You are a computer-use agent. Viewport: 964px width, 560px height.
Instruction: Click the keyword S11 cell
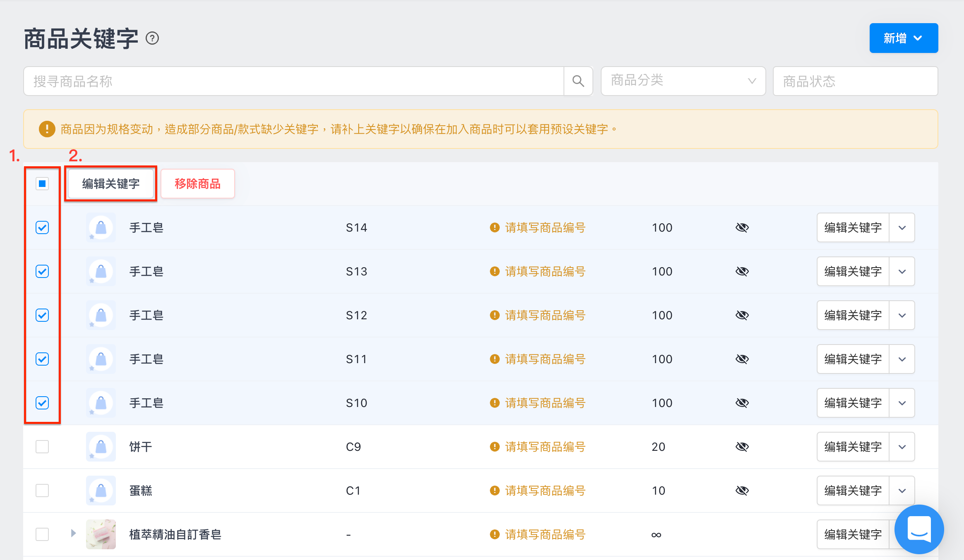[356, 359]
